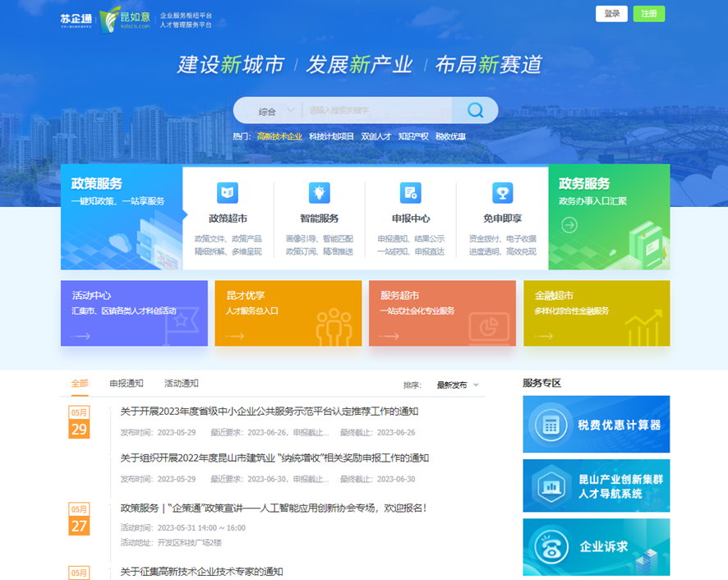728x580 pixels.
Task: Select the 全部 tab
Action: pos(80,384)
